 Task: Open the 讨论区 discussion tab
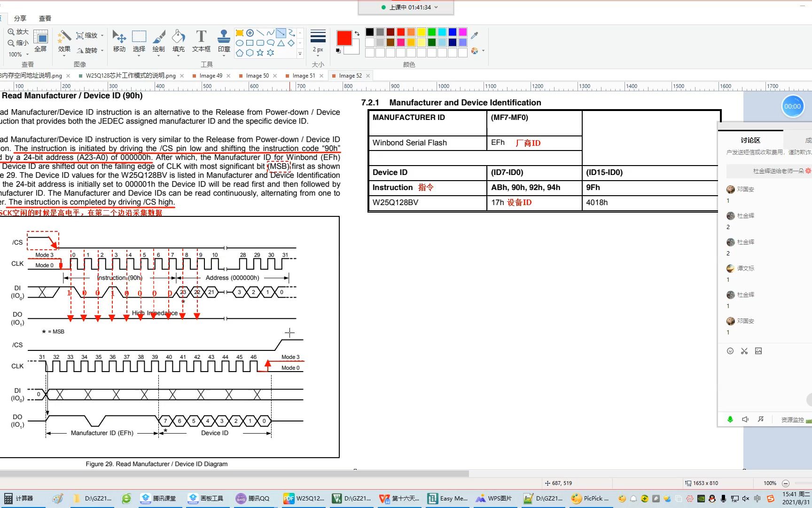coord(750,140)
